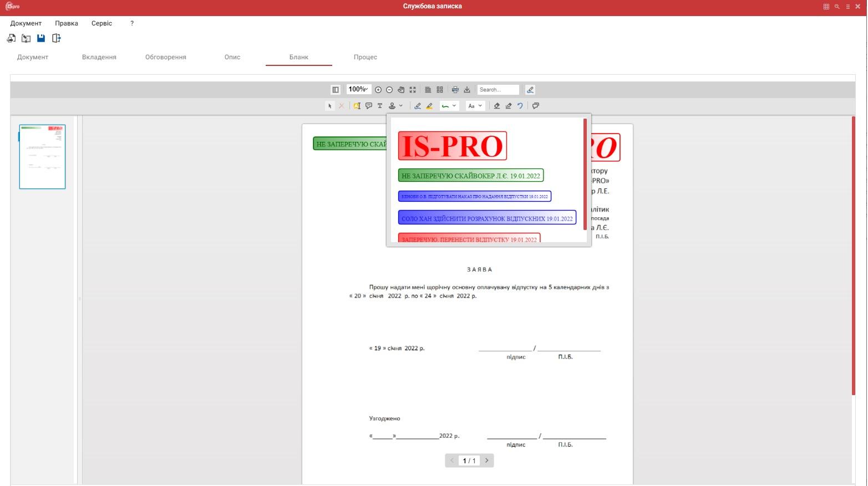Undo the last annotation action
The width and height of the screenshot is (868, 486).
click(x=520, y=106)
